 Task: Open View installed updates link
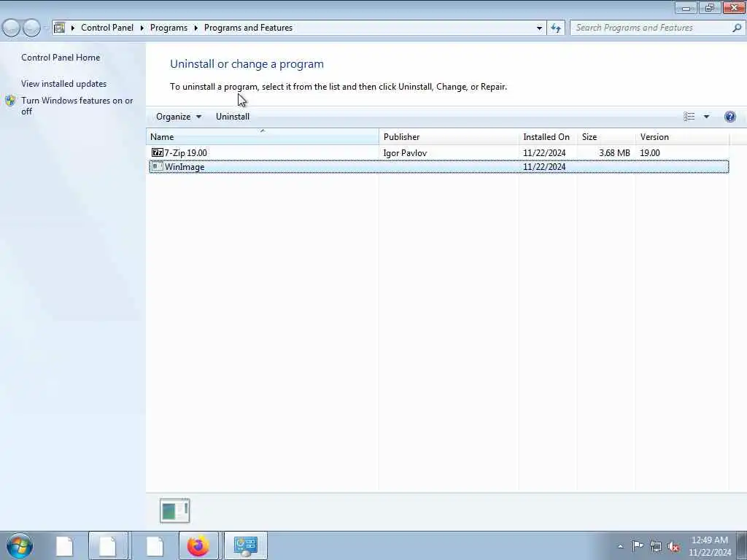coord(64,84)
